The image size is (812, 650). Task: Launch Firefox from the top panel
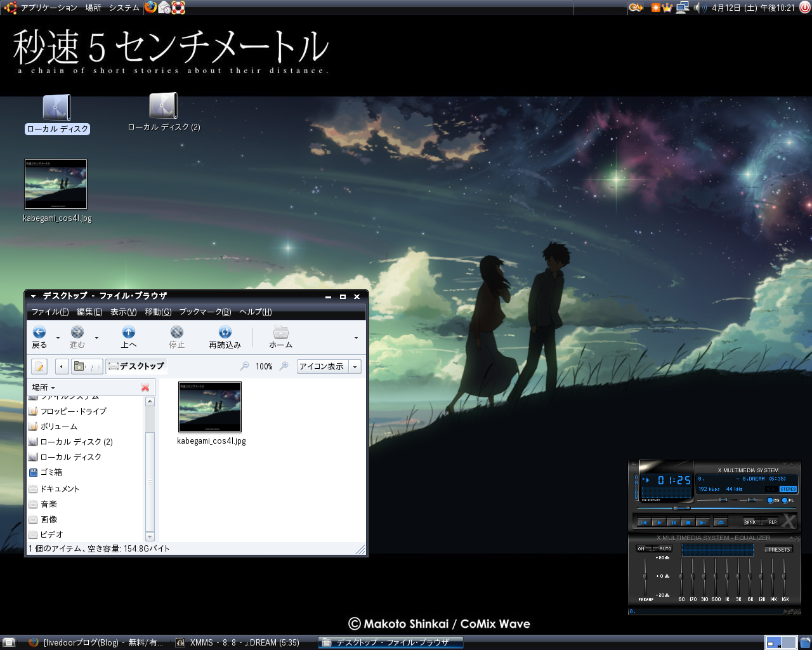pyautogui.click(x=150, y=8)
